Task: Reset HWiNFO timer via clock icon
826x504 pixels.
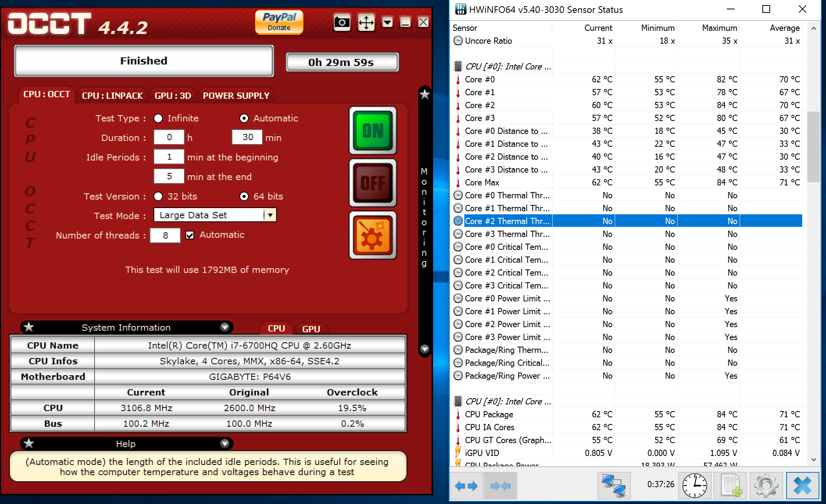Action: point(694,486)
